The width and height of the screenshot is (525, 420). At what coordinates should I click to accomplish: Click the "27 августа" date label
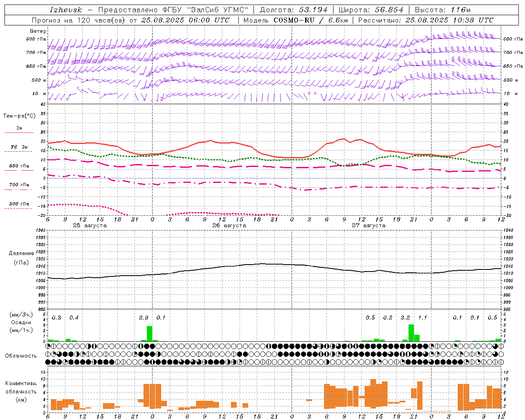(x=369, y=226)
